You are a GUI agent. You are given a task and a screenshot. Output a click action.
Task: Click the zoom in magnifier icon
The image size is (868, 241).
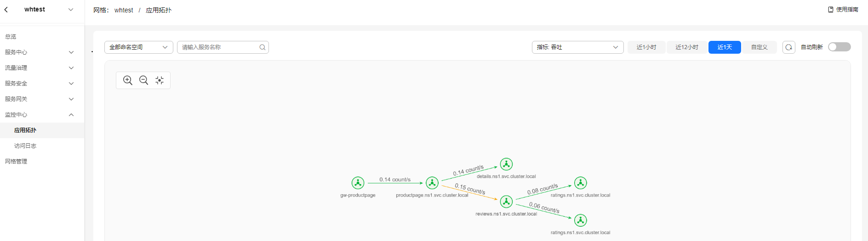coord(128,80)
